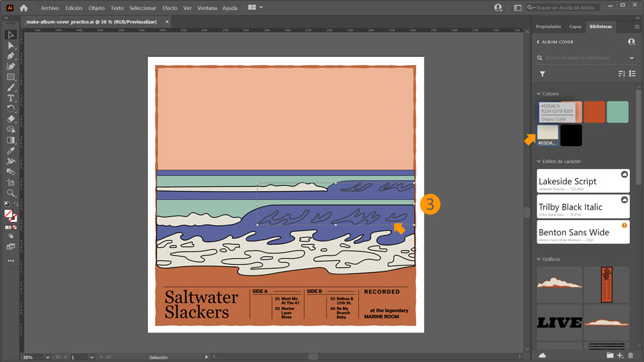Go back from ALBUM COVER library

538,42
